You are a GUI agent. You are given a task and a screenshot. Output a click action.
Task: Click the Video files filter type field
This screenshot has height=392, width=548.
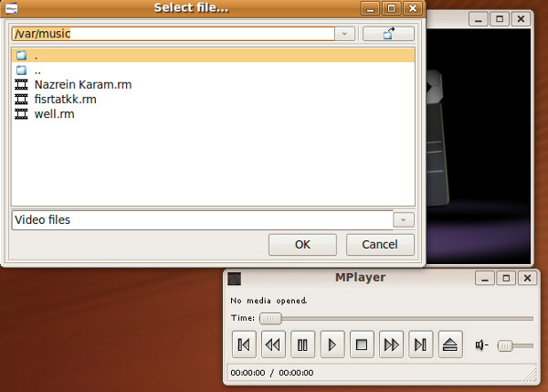click(203, 220)
